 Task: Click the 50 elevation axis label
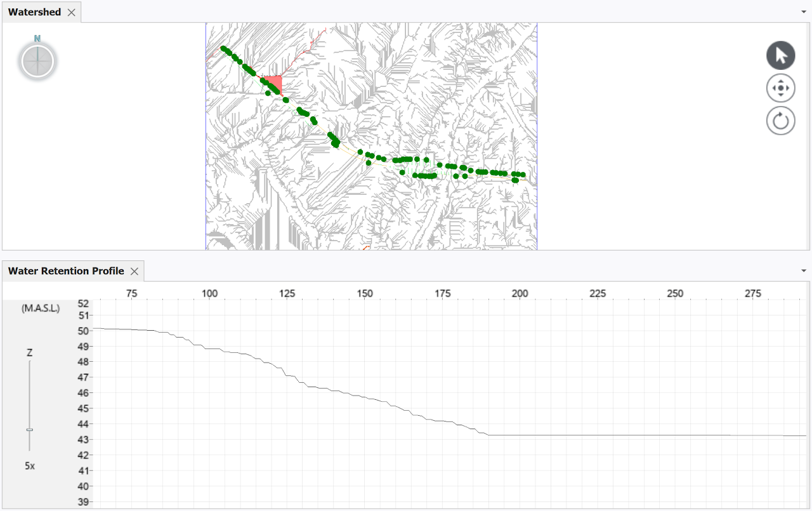(83, 331)
